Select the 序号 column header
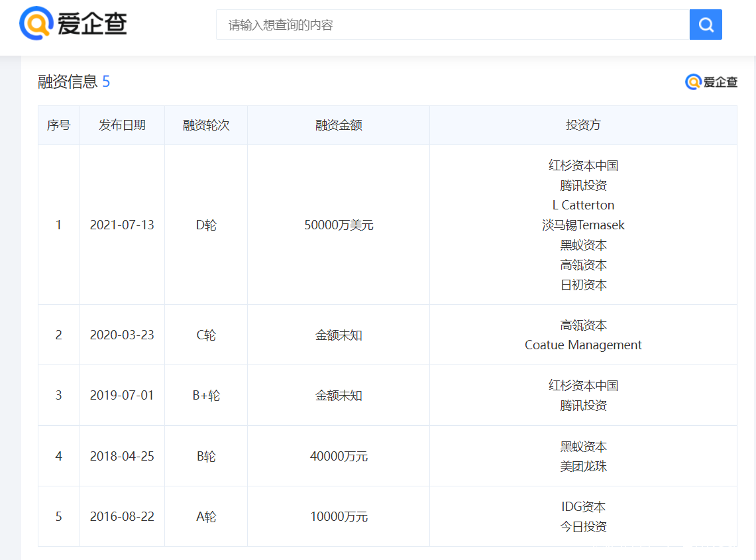 59,125
